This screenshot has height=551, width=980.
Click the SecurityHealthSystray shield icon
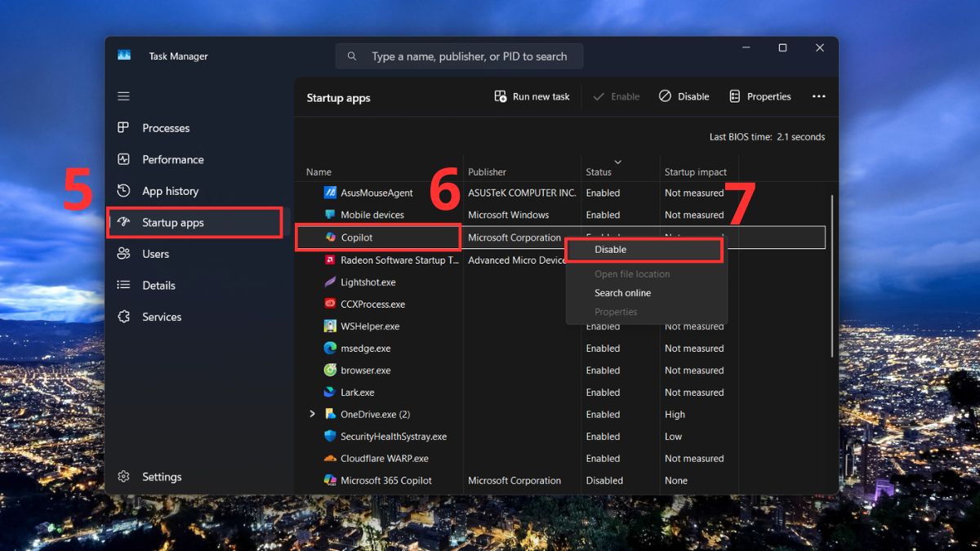[x=330, y=436]
